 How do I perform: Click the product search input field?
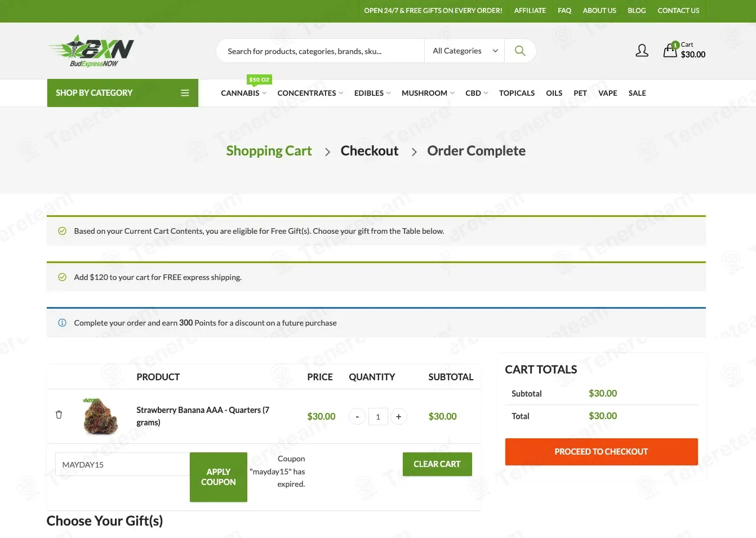tap(320, 51)
